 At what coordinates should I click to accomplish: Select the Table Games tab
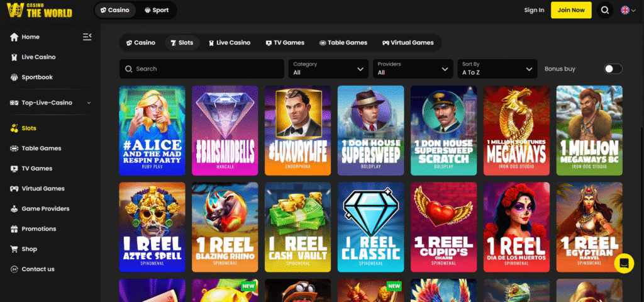point(343,43)
